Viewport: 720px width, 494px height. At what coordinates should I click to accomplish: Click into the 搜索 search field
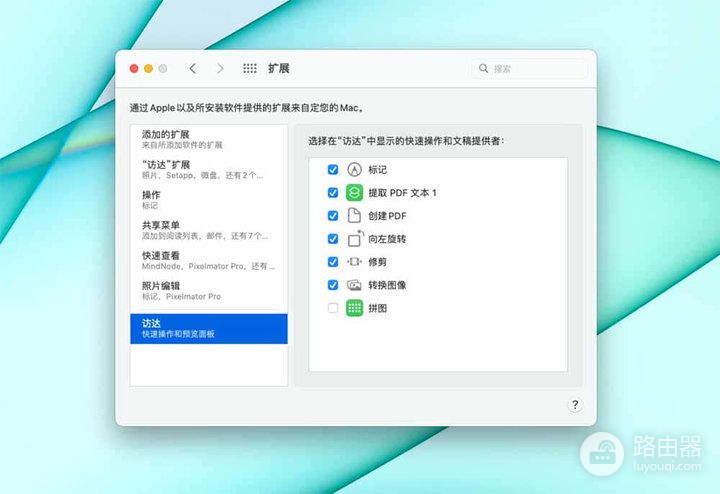pos(529,68)
